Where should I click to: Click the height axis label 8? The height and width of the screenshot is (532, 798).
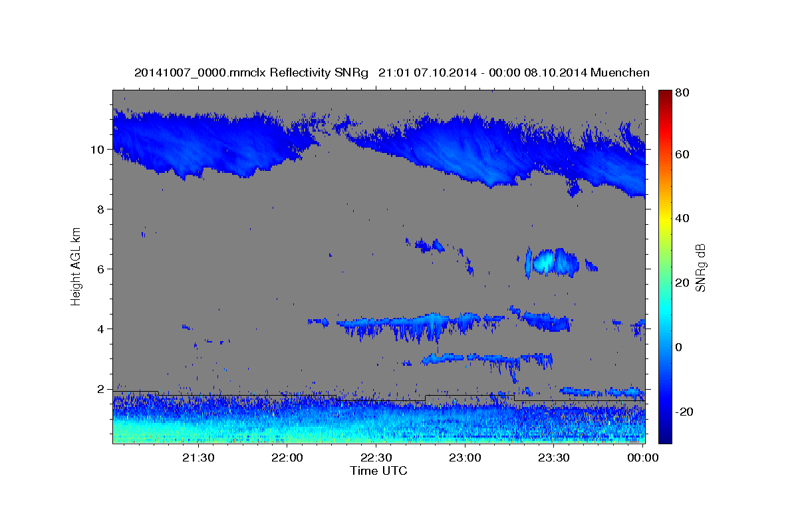101,209
